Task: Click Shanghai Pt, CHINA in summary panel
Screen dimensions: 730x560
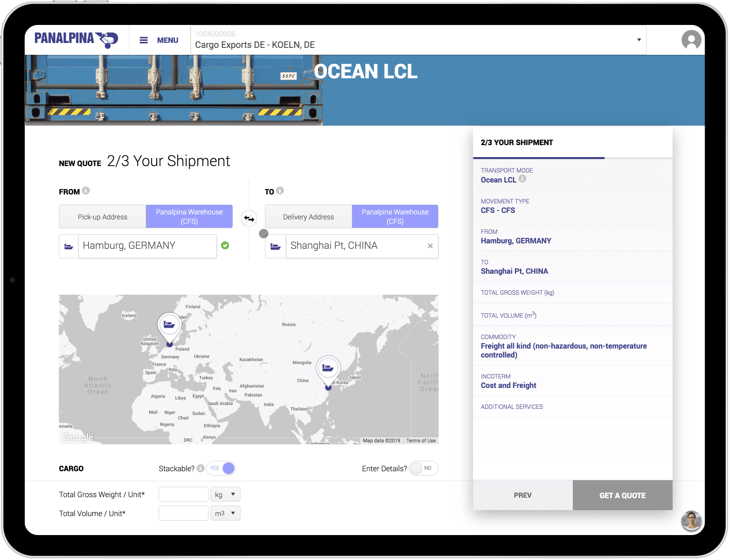Action: (x=514, y=271)
